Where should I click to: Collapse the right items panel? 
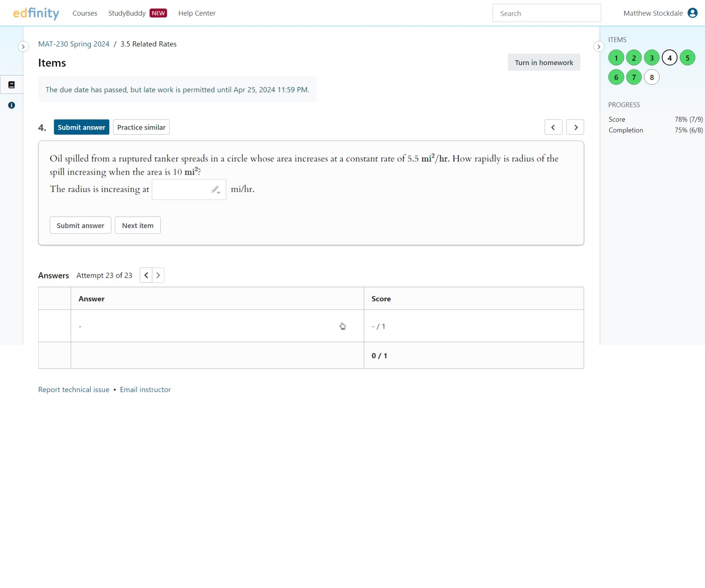pyautogui.click(x=599, y=47)
